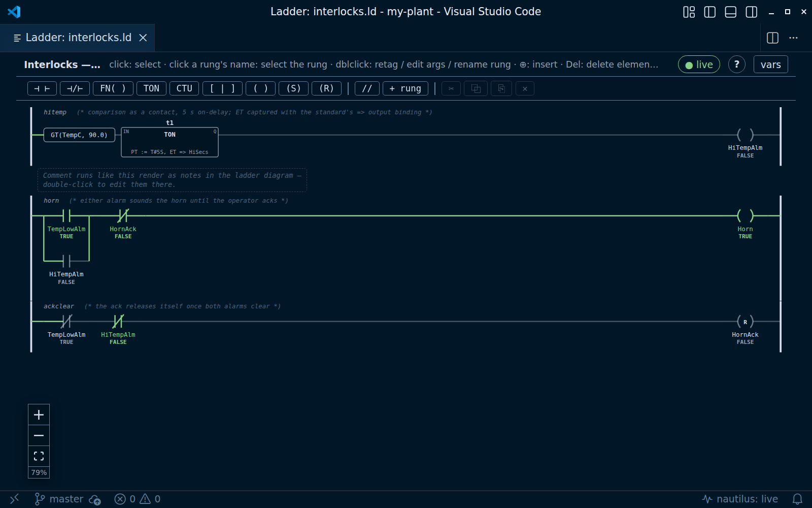This screenshot has height=508, width=812.
Task: Insert a reset coil (R)
Action: click(x=326, y=88)
